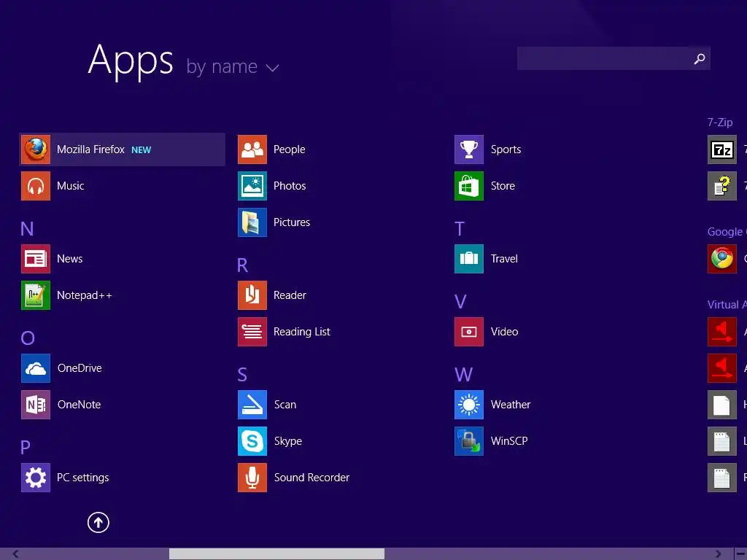Open the Mozilla Firefox app icon
The height and width of the screenshot is (560, 747).
[x=36, y=149]
